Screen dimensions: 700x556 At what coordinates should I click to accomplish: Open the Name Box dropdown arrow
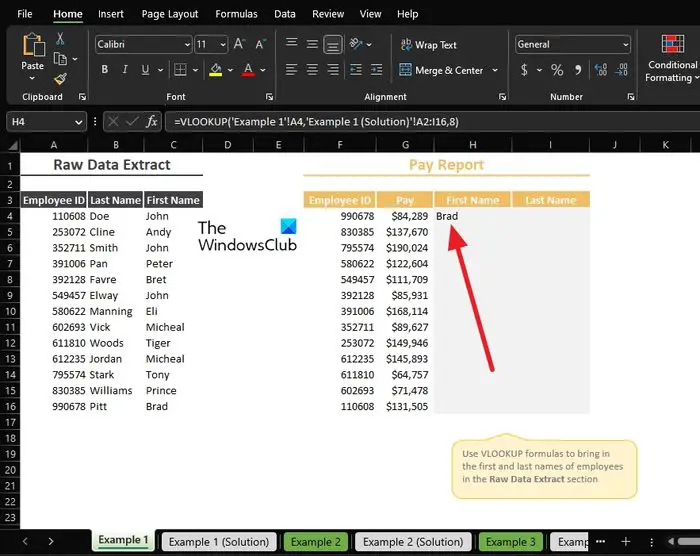[x=79, y=122]
